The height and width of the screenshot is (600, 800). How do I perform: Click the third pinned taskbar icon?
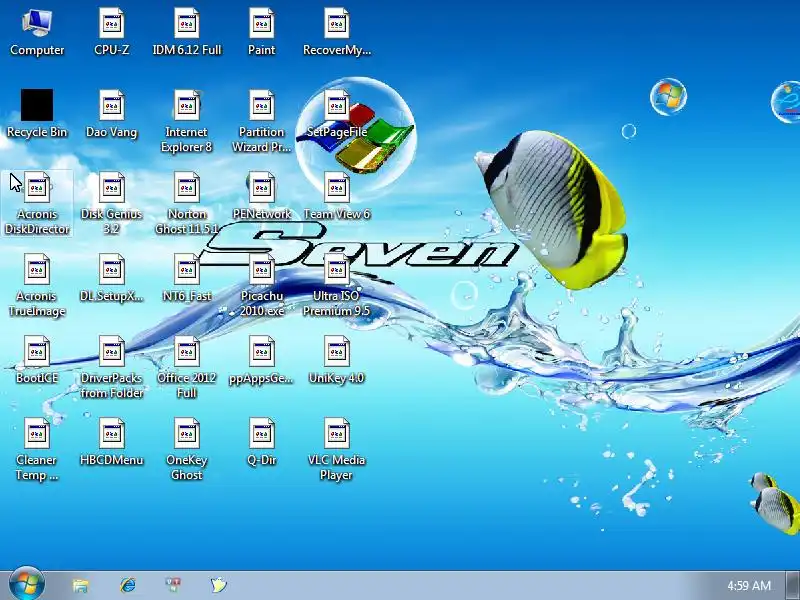tap(173, 585)
